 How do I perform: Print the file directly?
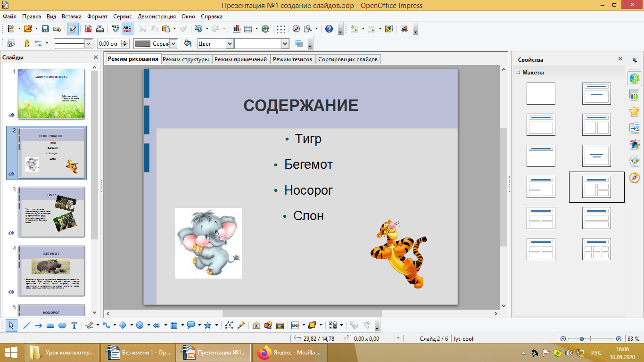point(100,29)
